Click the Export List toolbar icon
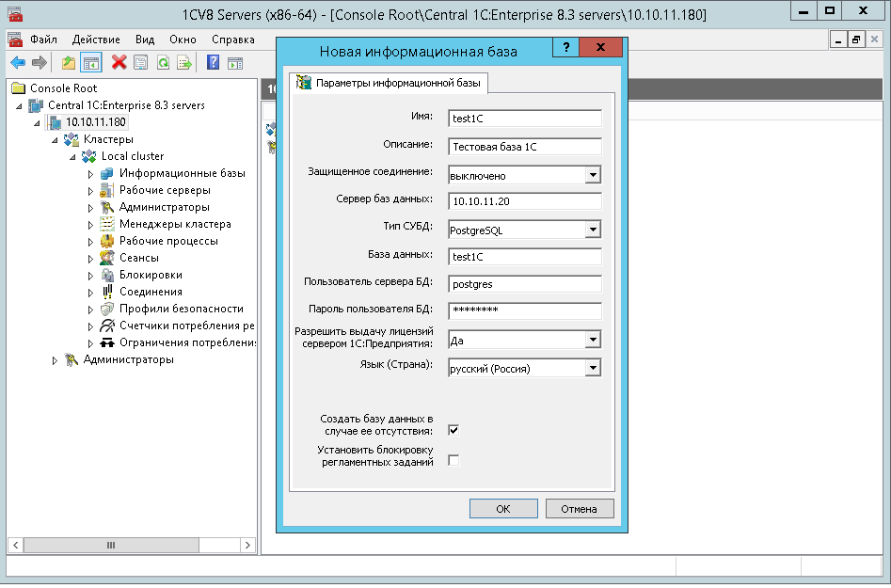 click(184, 63)
